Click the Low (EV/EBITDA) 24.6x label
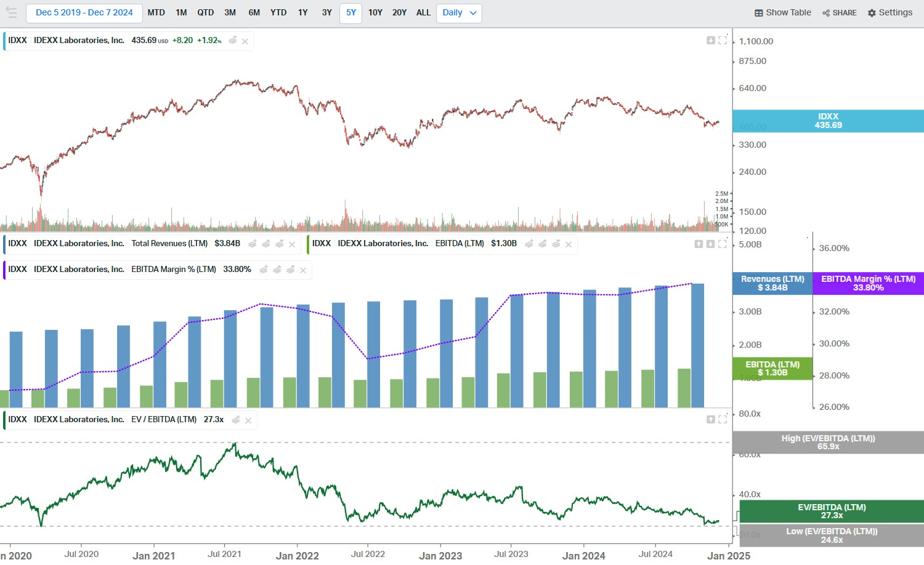Screen dimensions: 924x565 [832, 535]
